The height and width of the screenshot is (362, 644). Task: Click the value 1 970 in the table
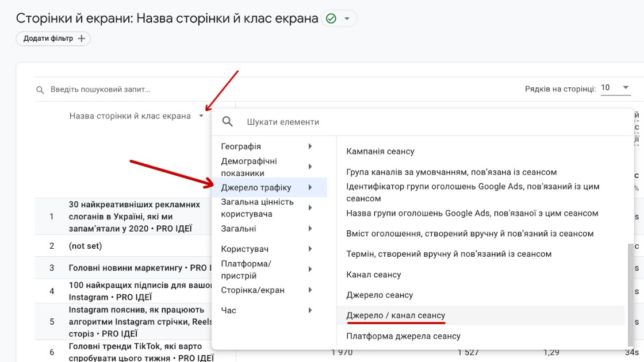pos(342,353)
